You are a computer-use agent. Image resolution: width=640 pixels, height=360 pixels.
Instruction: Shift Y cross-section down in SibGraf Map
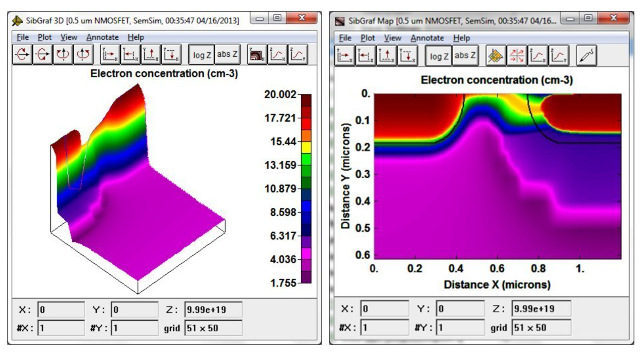pos(407,56)
